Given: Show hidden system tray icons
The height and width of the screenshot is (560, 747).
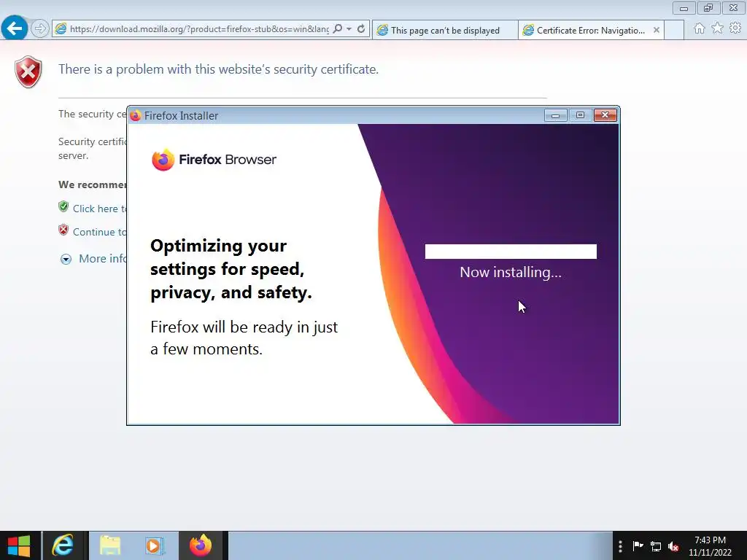Looking at the screenshot, I should click(x=620, y=546).
